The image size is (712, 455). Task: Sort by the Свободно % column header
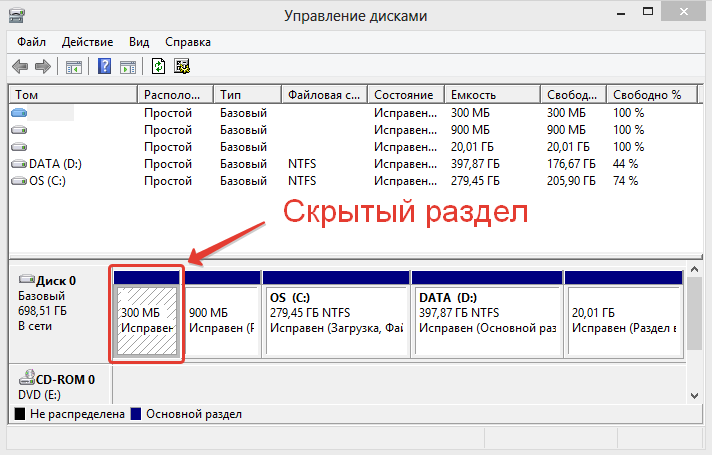[x=652, y=94]
